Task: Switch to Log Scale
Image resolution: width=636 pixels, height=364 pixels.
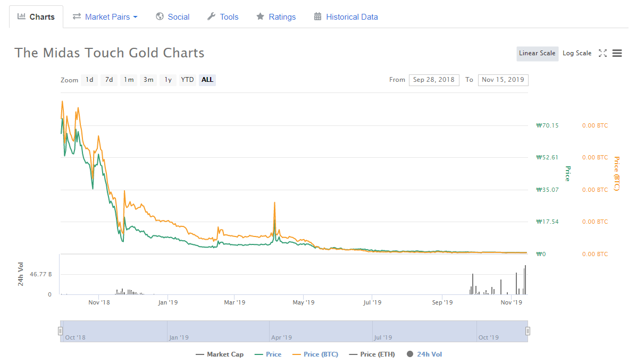Action: (x=576, y=53)
